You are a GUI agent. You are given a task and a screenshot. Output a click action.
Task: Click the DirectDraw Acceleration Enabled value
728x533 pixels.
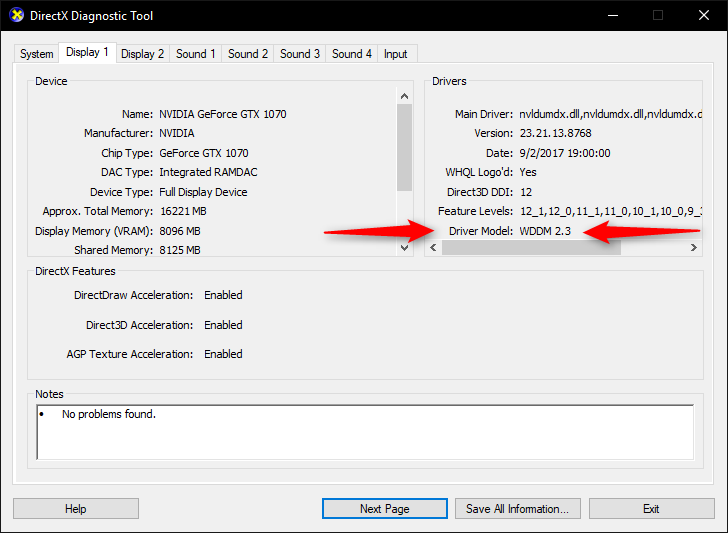point(223,295)
